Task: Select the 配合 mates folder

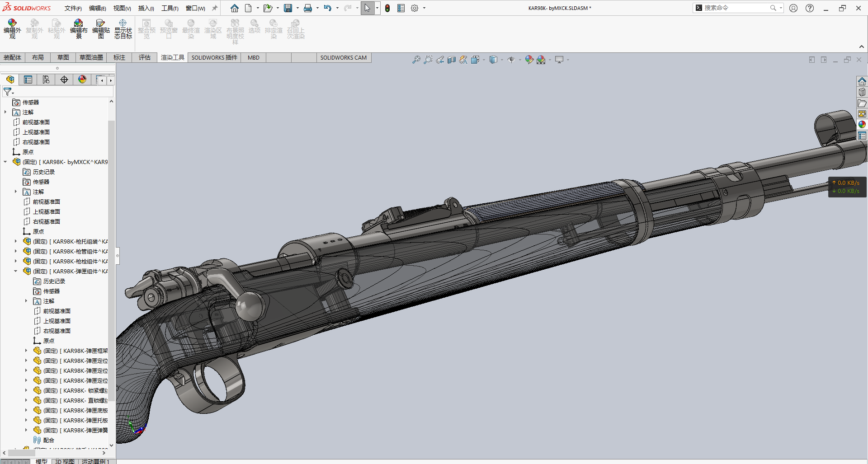Action: point(49,440)
